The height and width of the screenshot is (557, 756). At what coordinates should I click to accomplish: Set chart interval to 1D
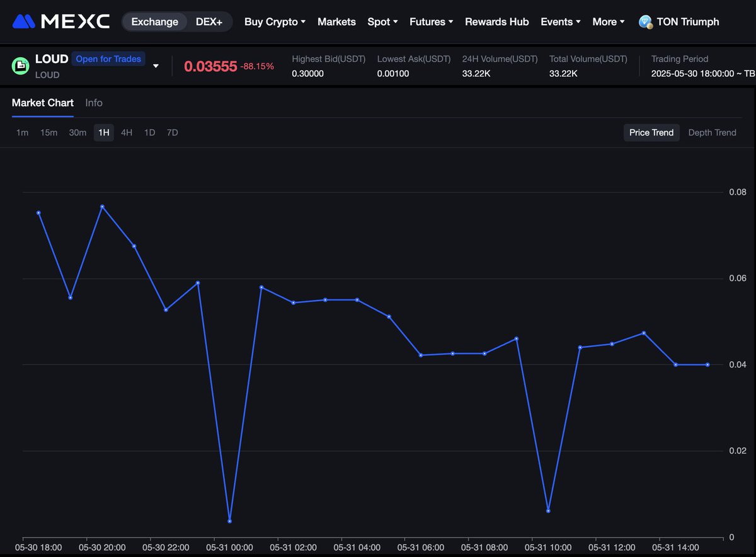tap(149, 132)
